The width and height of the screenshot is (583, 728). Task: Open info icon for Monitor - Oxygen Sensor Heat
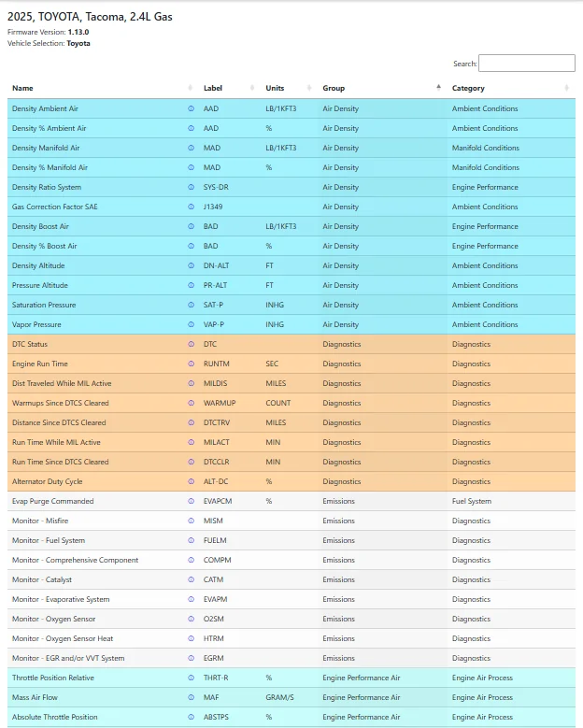191,639
